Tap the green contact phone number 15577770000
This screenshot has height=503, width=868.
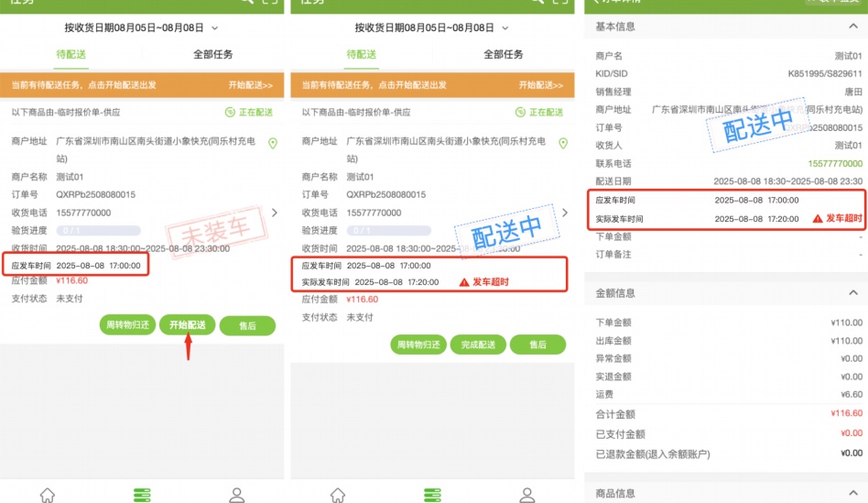pyautogui.click(x=830, y=164)
